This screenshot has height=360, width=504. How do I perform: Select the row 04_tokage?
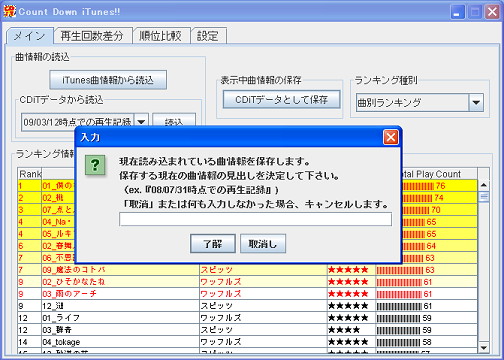coord(248,342)
